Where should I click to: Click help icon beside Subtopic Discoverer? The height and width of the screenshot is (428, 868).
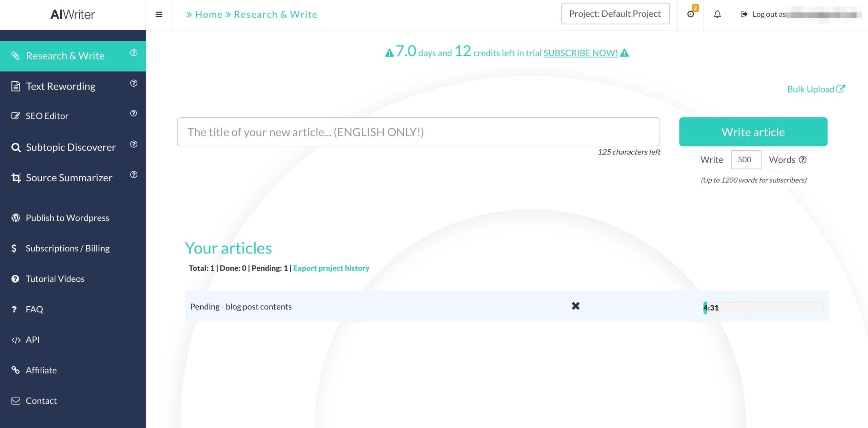tap(134, 144)
